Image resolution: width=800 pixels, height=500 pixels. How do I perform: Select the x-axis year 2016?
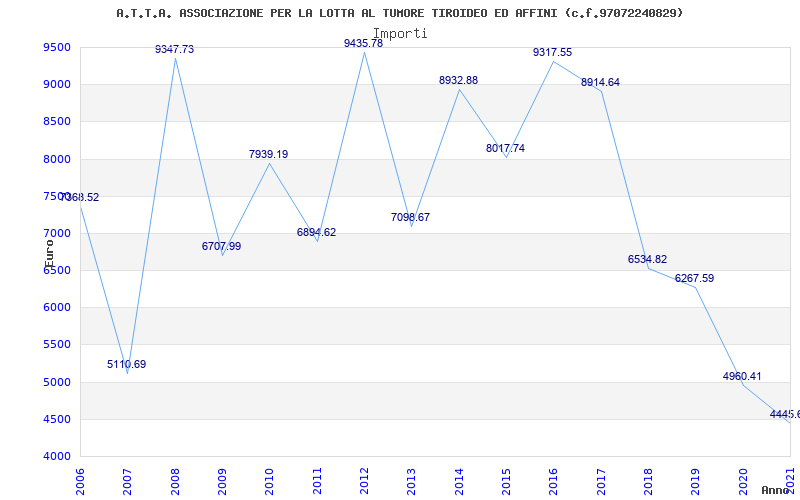(553, 481)
